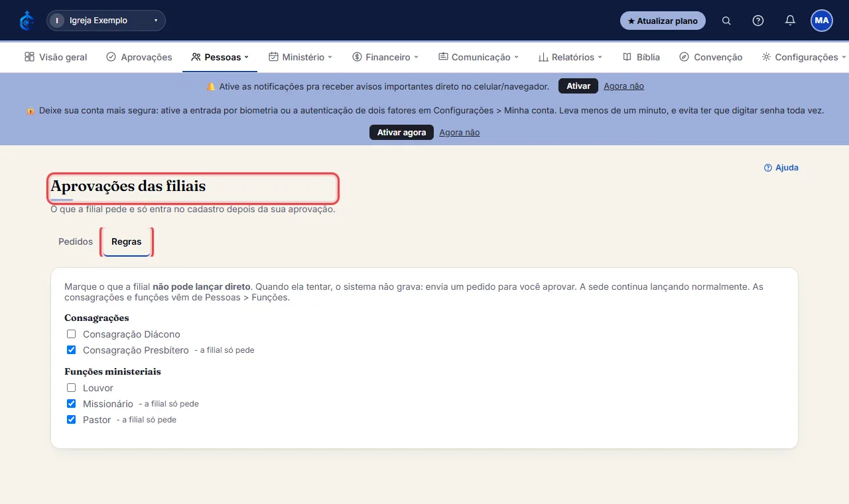
Task: Open the notifications bell icon
Action: [x=790, y=21]
